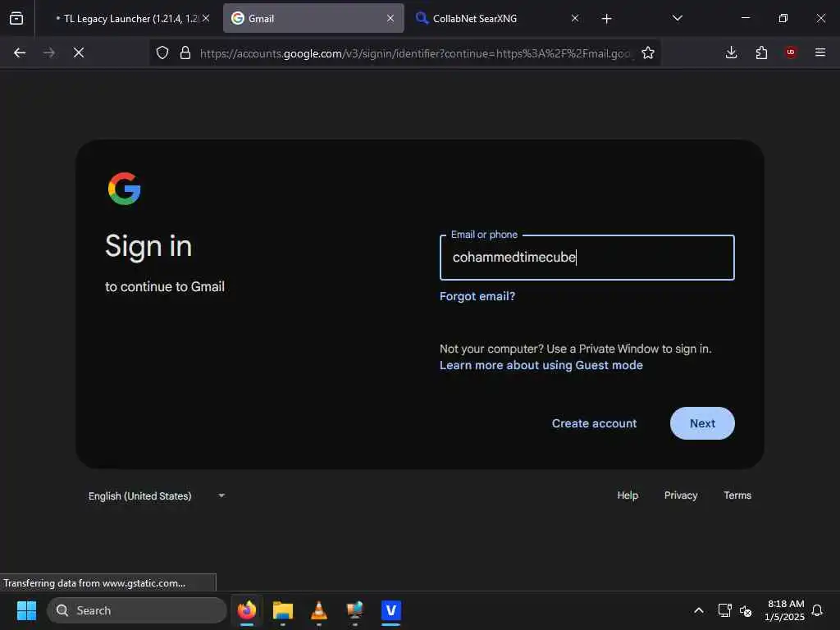Close the CollabNet SearXNG tab

click(575, 18)
